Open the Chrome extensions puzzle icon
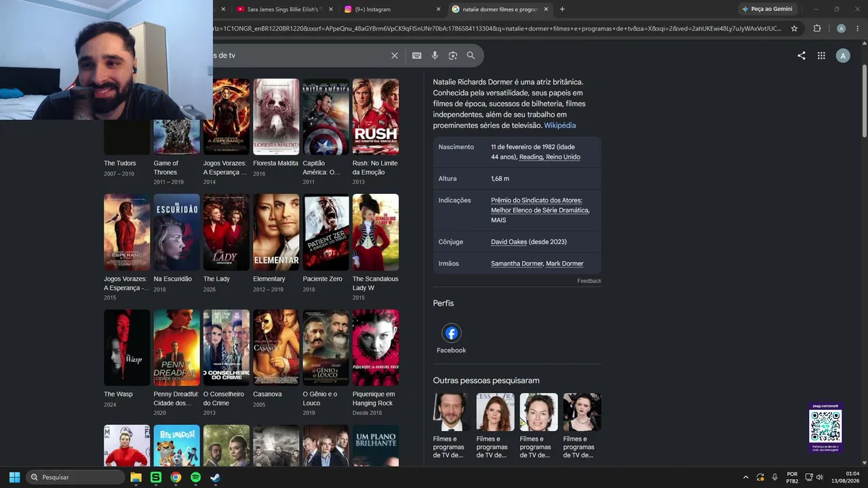The width and height of the screenshot is (868, 488). pyautogui.click(x=817, y=28)
